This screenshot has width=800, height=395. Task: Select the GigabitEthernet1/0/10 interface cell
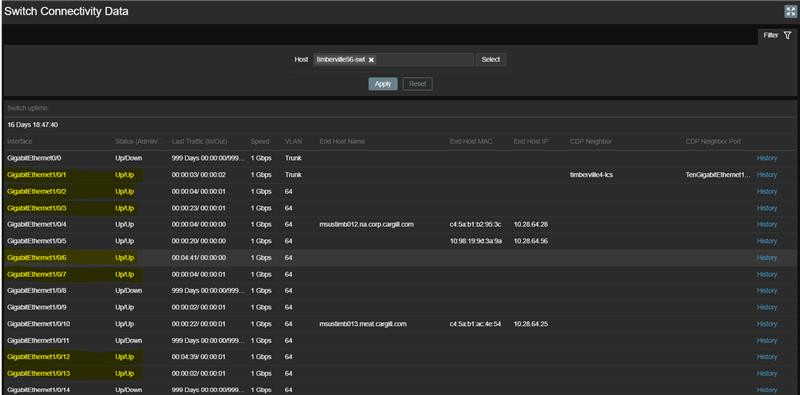pos(39,324)
